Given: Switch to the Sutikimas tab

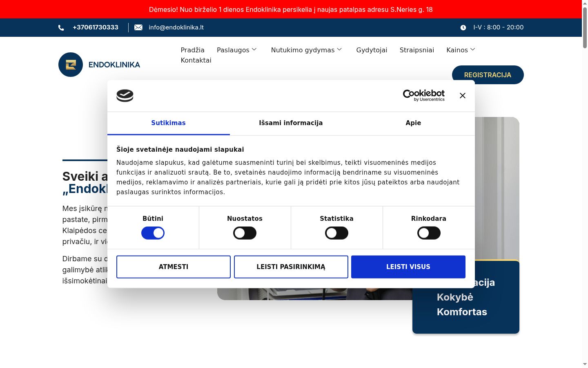Looking at the screenshot, I should point(168,123).
